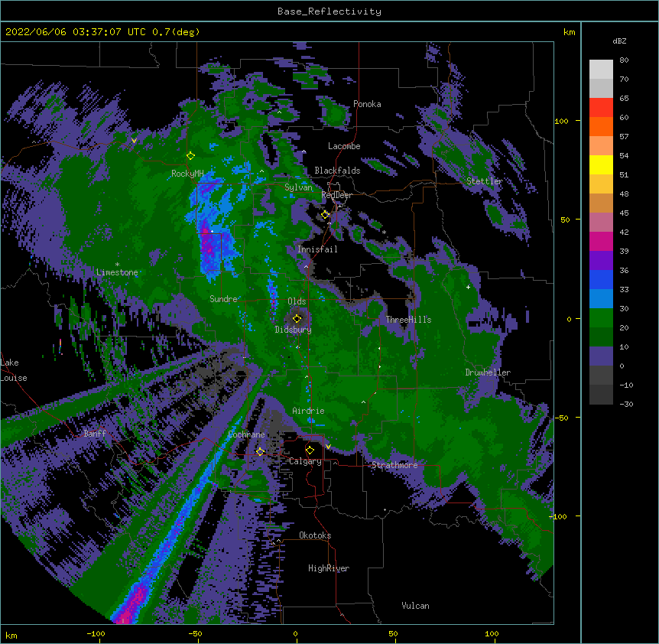Select the yellow V marker northwest of RockyMH
The image size is (659, 644).
pyautogui.click(x=134, y=141)
